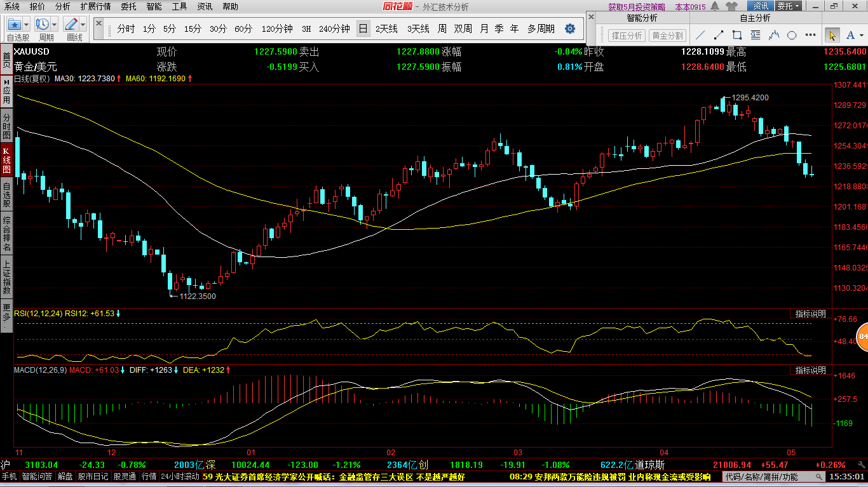The height and width of the screenshot is (487, 868).
Task: Open 获取5月投资策略 link
Action: pos(637,7)
